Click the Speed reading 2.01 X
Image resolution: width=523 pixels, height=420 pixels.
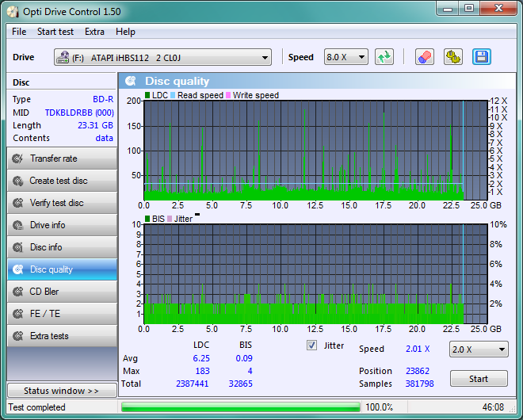click(x=418, y=349)
